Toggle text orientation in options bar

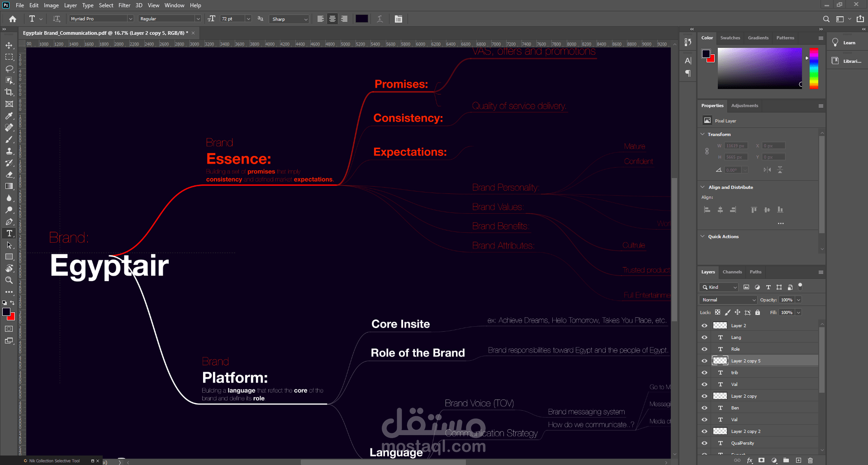[57, 19]
